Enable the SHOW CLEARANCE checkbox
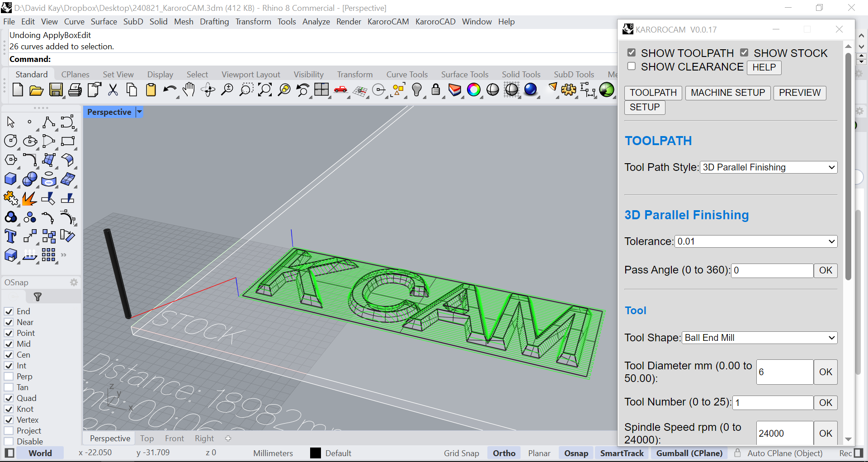868x462 pixels. (x=632, y=66)
